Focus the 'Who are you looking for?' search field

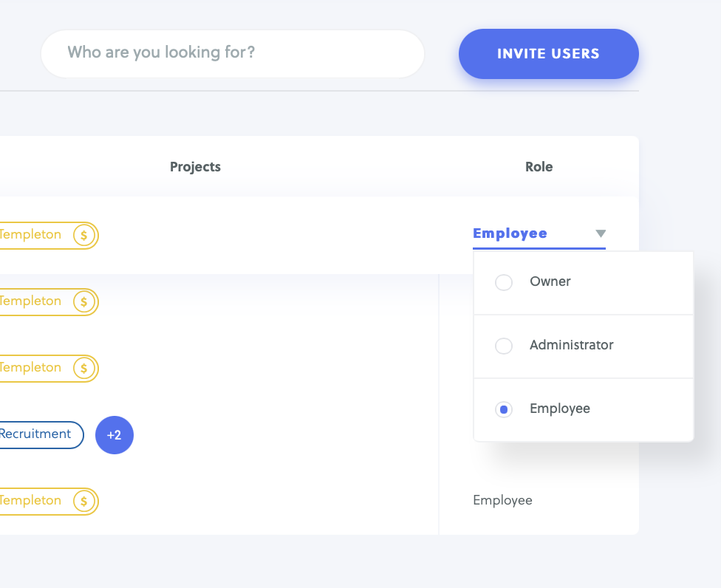pyautogui.click(x=233, y=54)
